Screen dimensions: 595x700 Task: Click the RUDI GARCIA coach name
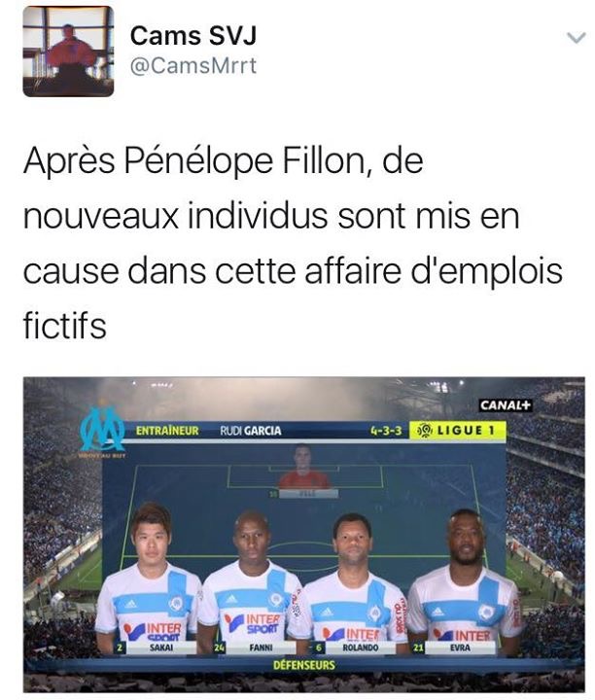[x=251, y=431]
